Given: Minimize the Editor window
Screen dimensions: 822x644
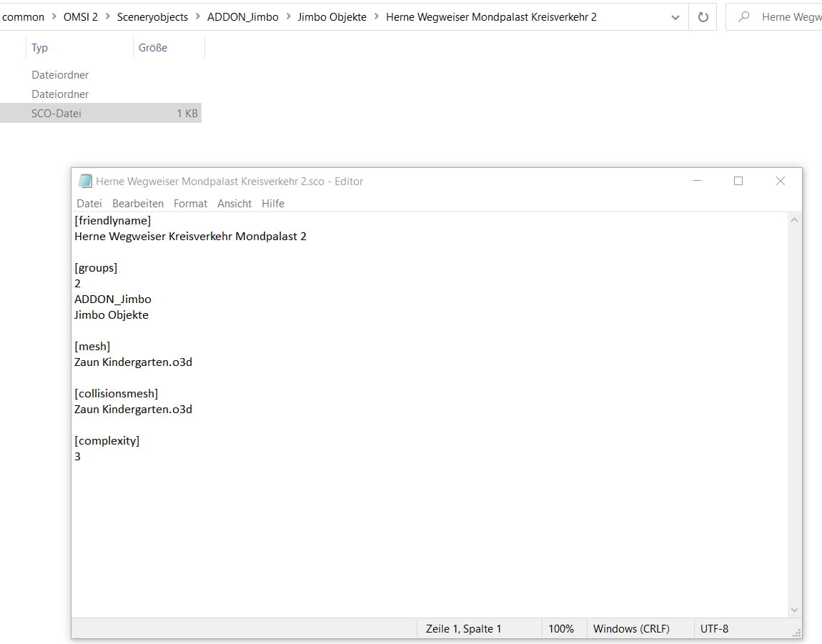Looking at the screenshot, I should pyautogui.click(x=697, y=182).
